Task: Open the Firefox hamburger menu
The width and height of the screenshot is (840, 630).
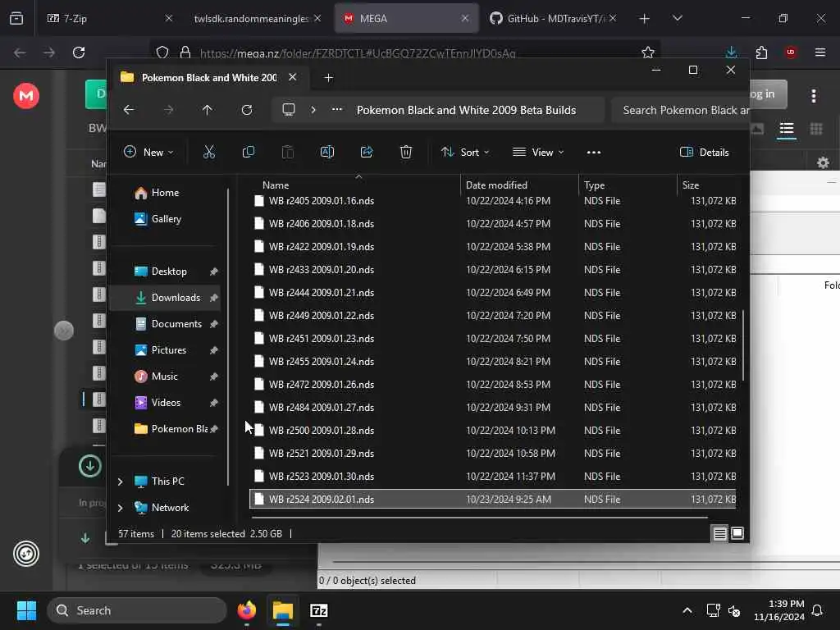Action: pyautogui.click(x=820, y=52)
